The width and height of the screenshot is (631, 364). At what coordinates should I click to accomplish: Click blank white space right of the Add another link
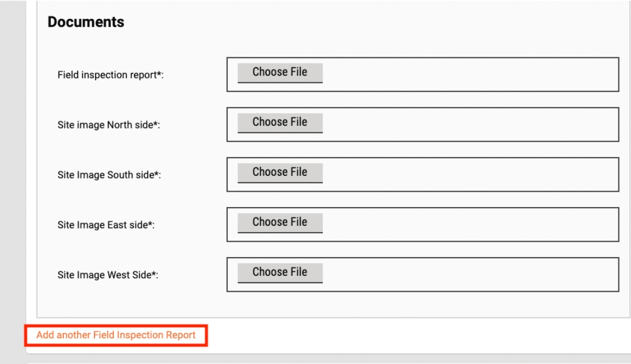(x=399, y=336)
